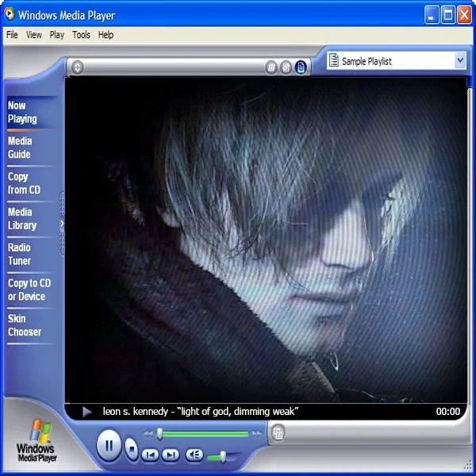Click the play status triangle icon

pos(87,412)
